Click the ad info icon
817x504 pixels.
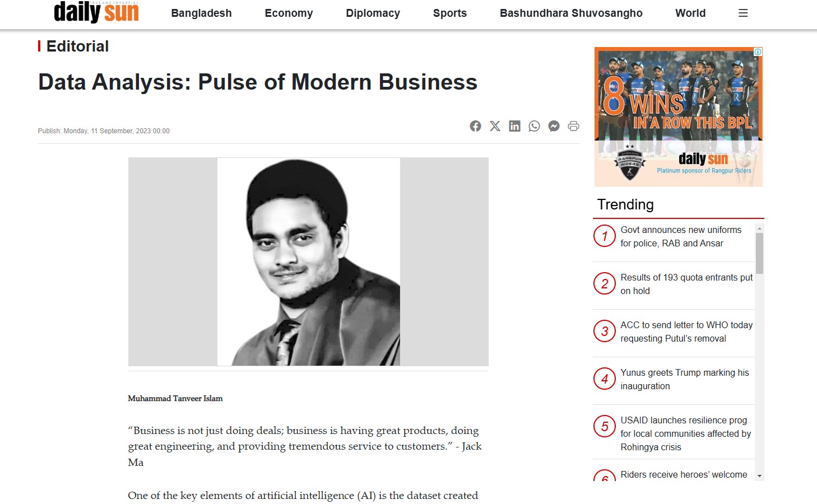click(x=758, y=52)
